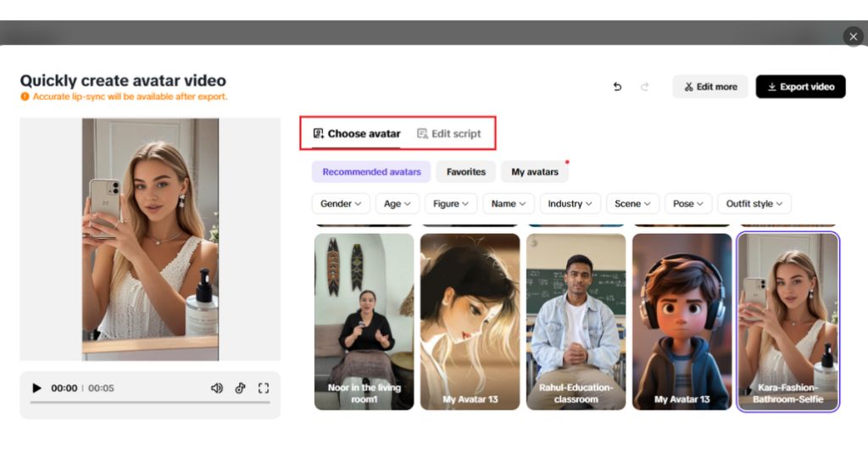
Task: Switch to Favorites filter
Action: pyautogui.click(x=466, y=172)
